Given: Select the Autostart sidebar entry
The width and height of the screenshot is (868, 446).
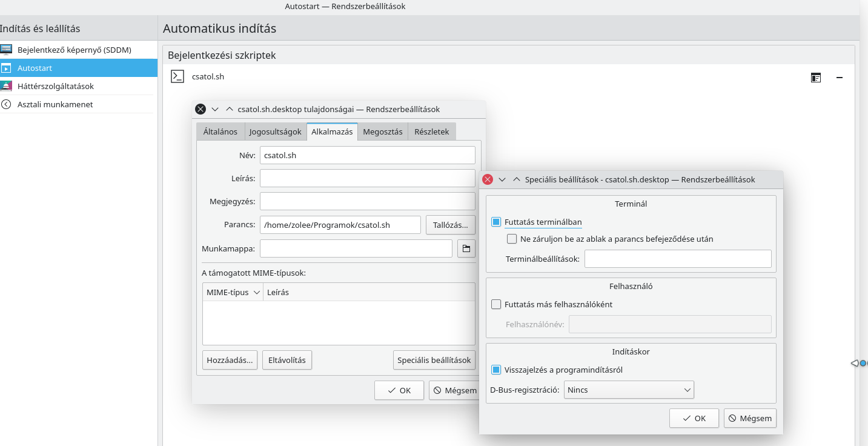Looking at the screenshot, I should pos(35,68).
